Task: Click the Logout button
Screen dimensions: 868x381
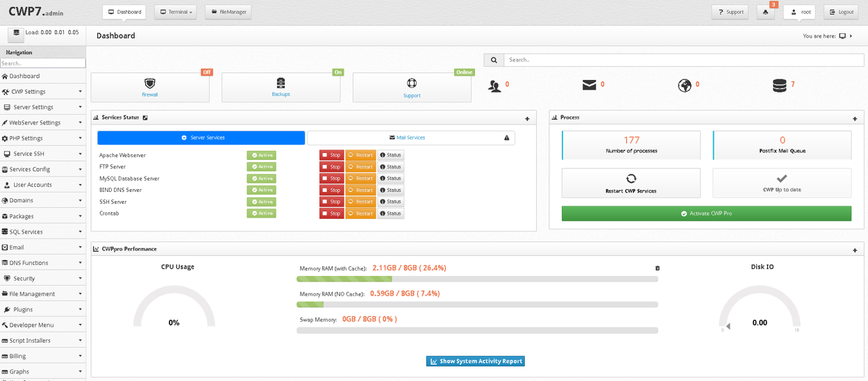Action: coord(841,12)
